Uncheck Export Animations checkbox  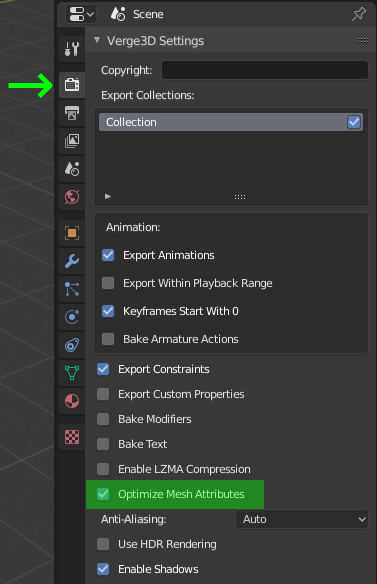[x=108, y=255]
